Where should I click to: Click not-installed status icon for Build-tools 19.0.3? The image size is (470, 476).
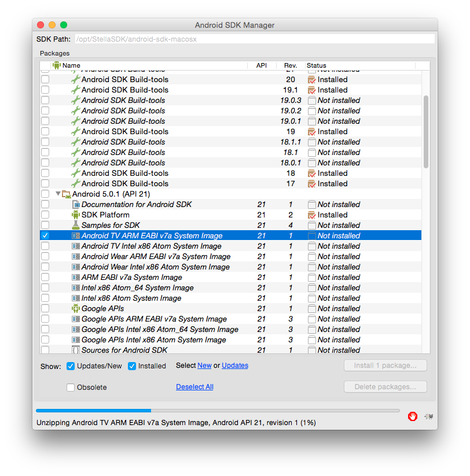311,101
